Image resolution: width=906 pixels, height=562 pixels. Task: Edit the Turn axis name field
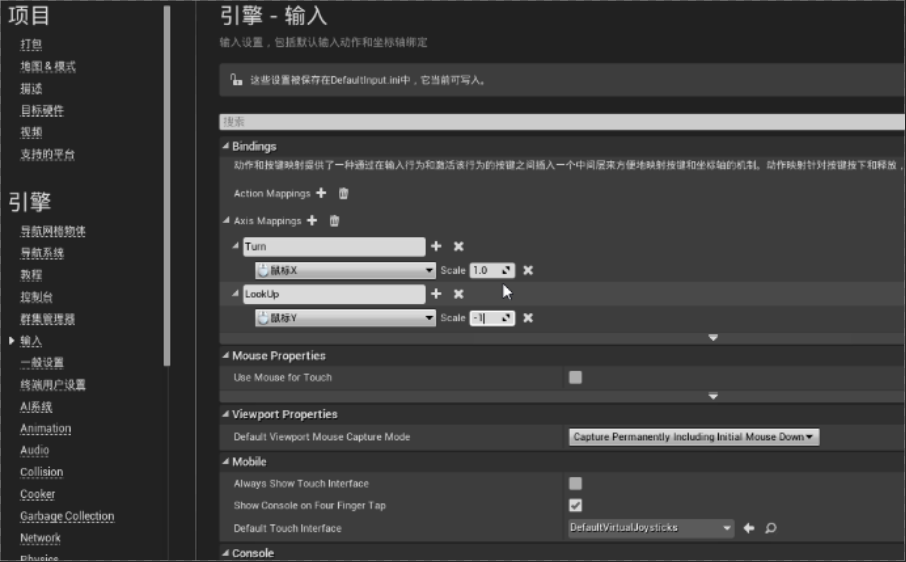pos(334,247)
